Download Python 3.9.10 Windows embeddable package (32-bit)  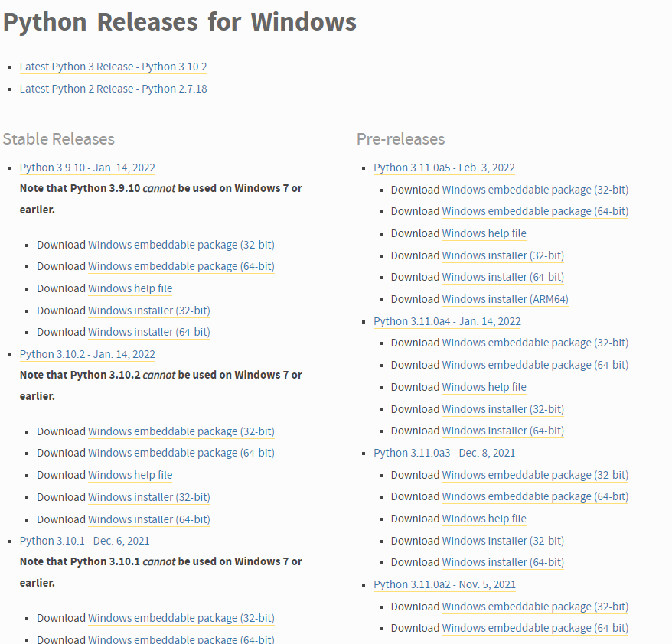[x=181, y=245]
